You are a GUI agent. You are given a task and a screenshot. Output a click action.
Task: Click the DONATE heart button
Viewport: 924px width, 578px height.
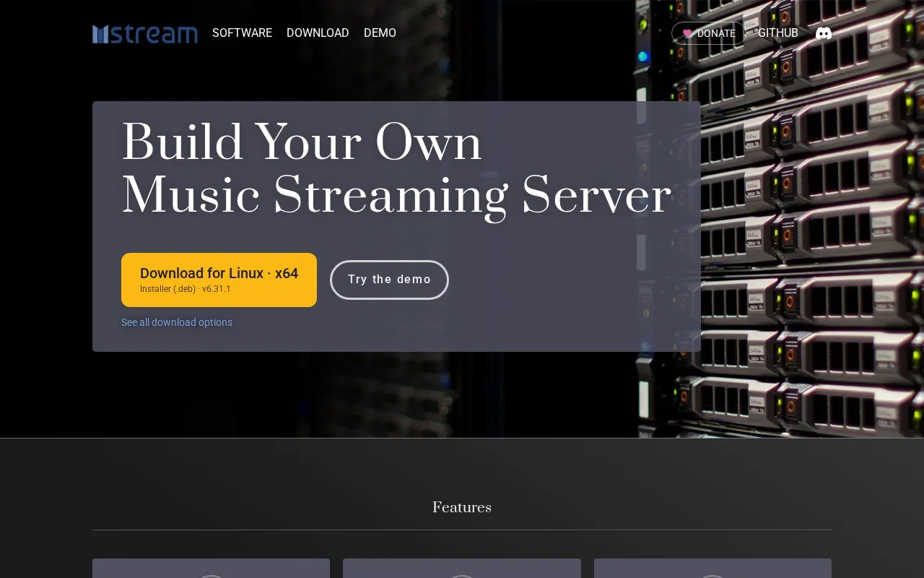(708, 33)
